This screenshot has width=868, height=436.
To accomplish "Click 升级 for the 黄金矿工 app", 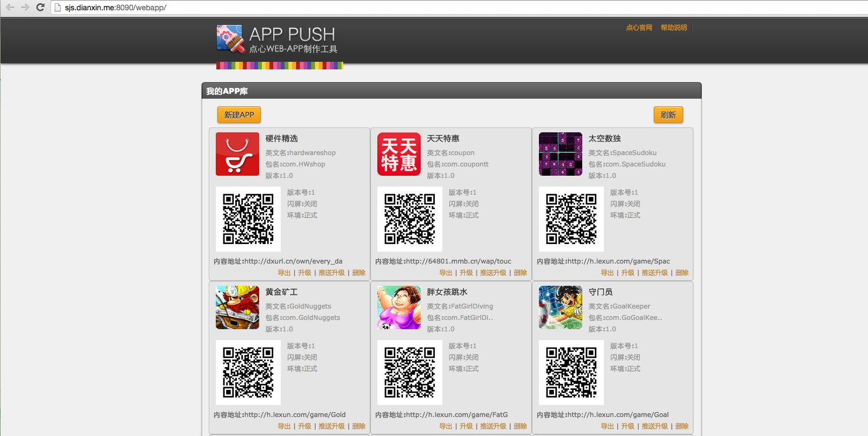I will tap(305, 426).
